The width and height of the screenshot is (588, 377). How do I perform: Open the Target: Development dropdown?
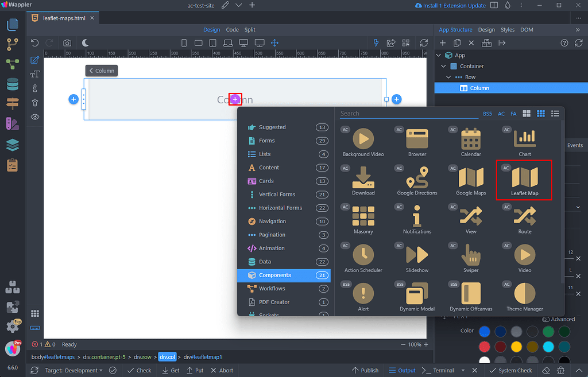click(x=72, y=370)
